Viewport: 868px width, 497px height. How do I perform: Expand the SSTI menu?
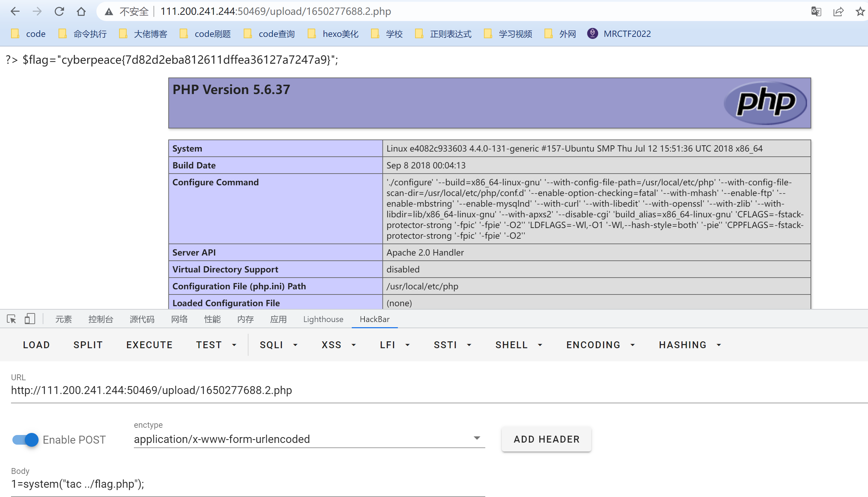452,345
